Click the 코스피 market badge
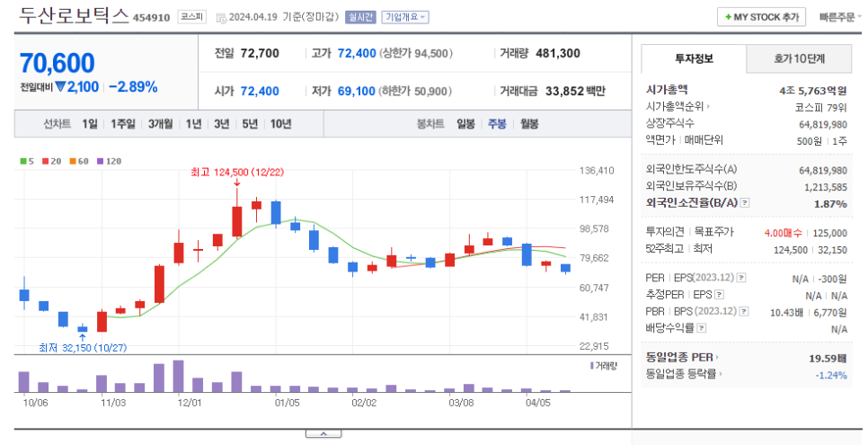Viewport: 868px width, 445px height. point(191,17)
